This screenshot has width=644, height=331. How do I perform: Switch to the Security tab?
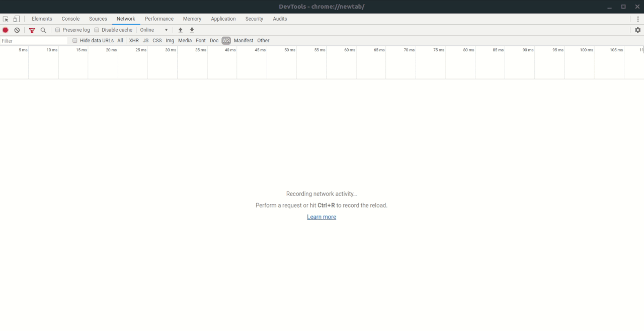click(x=254, y=19)
